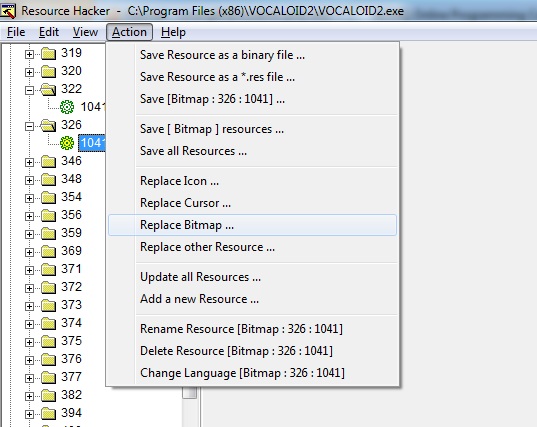This screenshot has width=537, height=427.
Task: Expand tree node 382
Action: click(x=29, y=396)
